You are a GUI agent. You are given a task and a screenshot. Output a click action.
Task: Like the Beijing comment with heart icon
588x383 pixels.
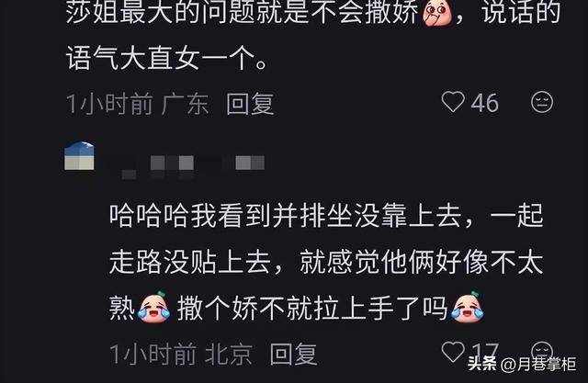click(453, 352)
